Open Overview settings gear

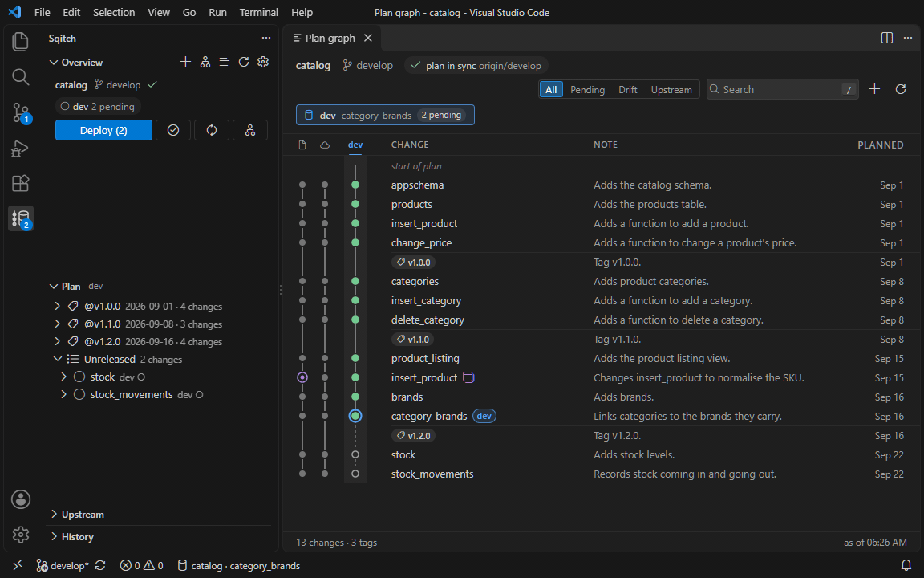pyautogui.click(x=263, y=62)
